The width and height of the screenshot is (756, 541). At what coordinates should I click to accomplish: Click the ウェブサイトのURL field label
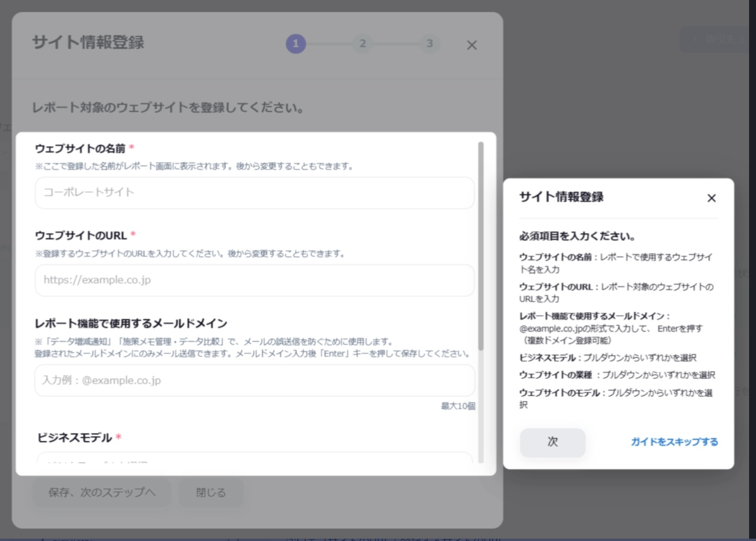tap(81, 235)
